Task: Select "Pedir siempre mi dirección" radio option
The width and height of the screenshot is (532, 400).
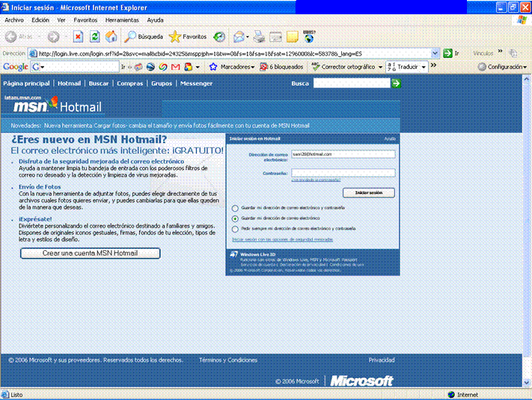Action: tap(236, 228)
